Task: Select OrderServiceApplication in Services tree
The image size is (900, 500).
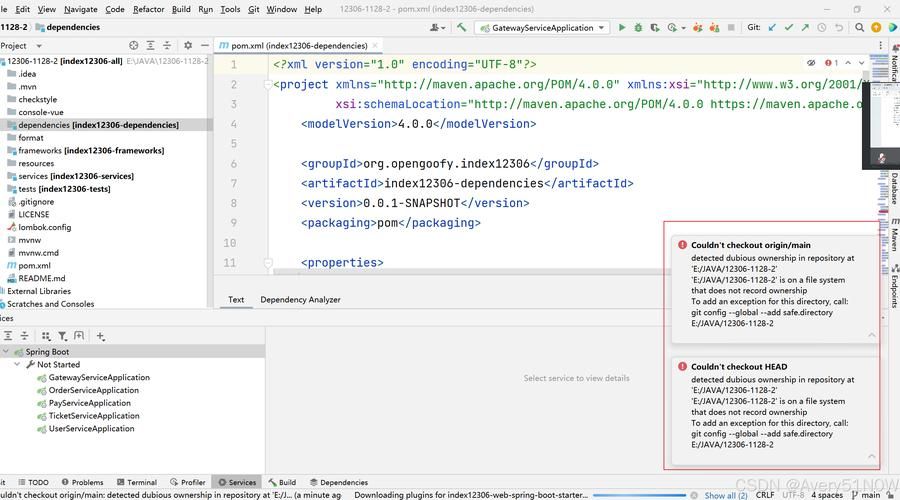Action: [x=93, y=390]
